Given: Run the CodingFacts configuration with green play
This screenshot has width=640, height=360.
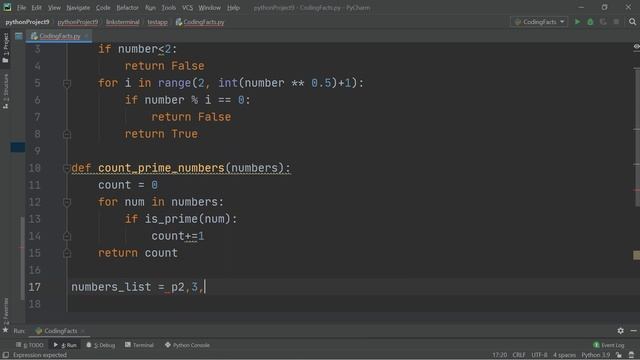Looking at the screenshot, I should 577,22.
